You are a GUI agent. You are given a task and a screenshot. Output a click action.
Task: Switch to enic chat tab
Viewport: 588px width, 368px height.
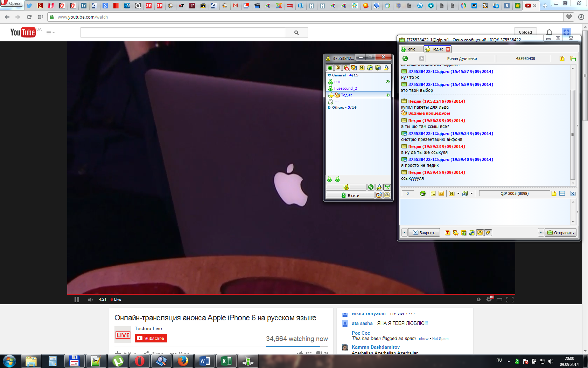(412, 49)
